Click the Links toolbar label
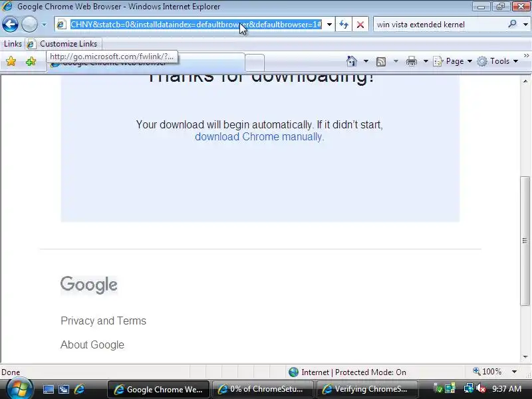 pyautogui.click(x=13, y=44)
